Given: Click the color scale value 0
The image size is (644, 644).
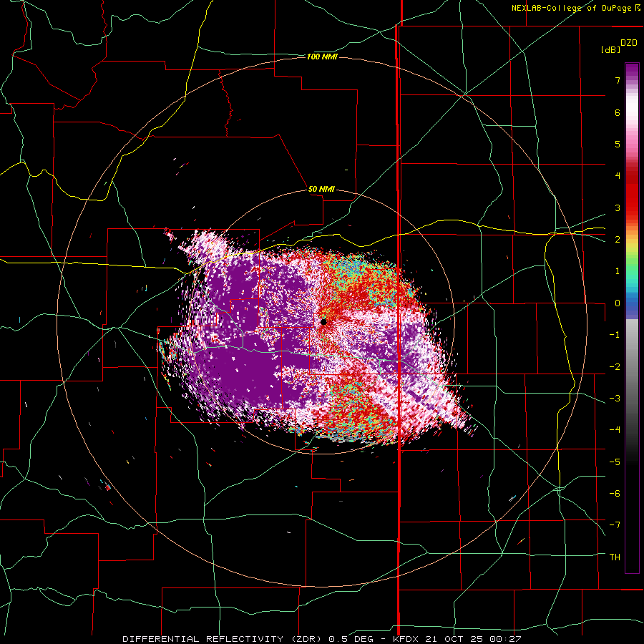Looking at the screenshot, I should [618, 303].
